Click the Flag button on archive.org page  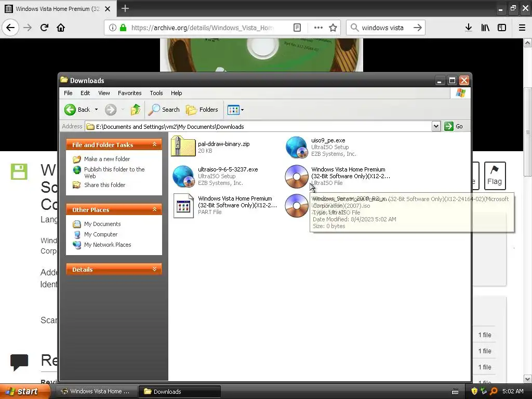click(x=495, y=176)
